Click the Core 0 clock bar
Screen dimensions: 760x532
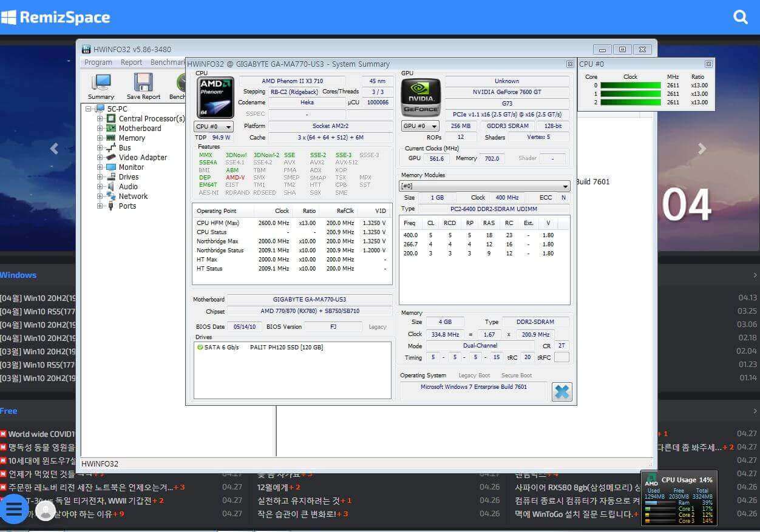click(x=630, y=86)
